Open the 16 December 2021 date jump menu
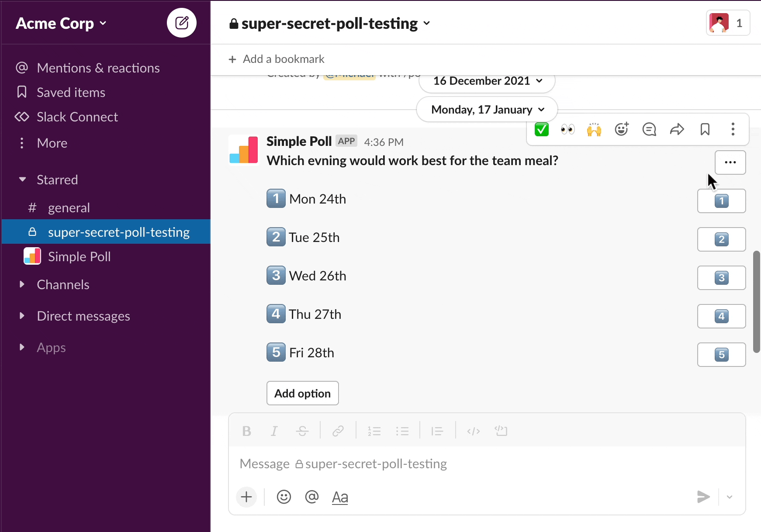The width and height of the screenshot is (761, 532). tap(487, 82)
